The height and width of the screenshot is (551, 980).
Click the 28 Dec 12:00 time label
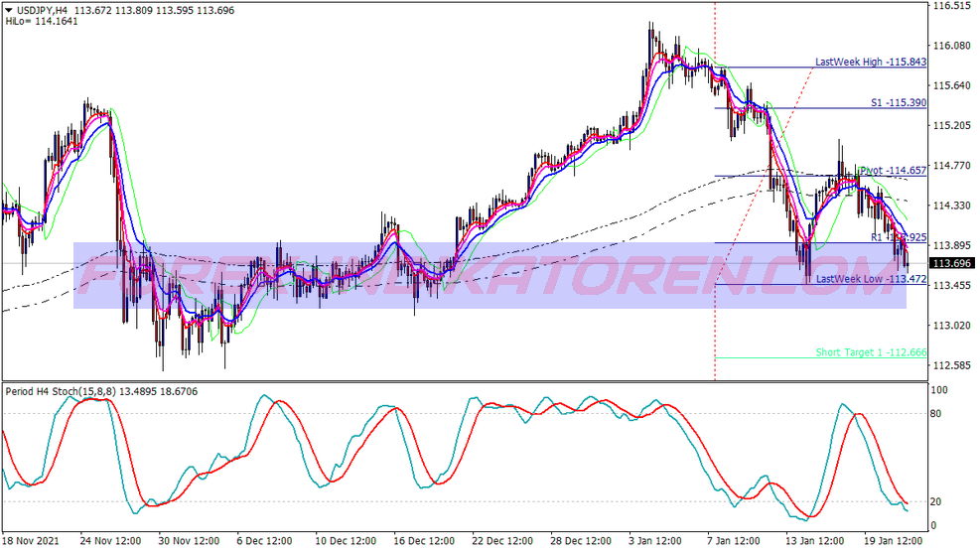(x=581, y=541)
